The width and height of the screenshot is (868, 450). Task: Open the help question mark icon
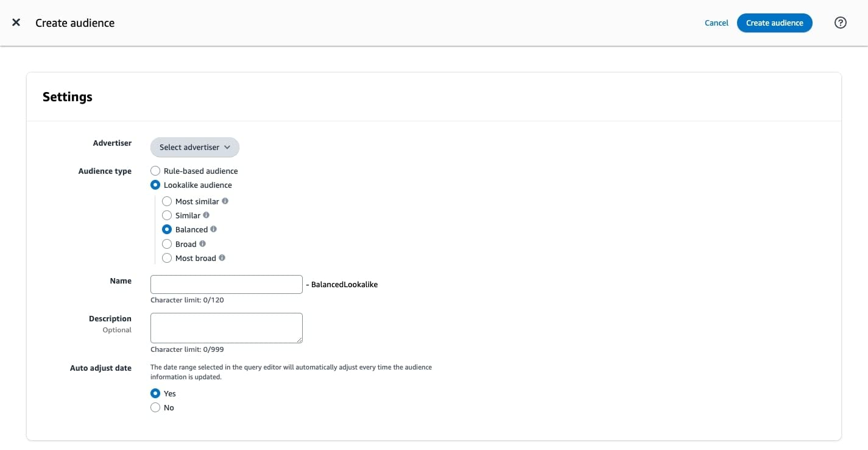[840, 23]
